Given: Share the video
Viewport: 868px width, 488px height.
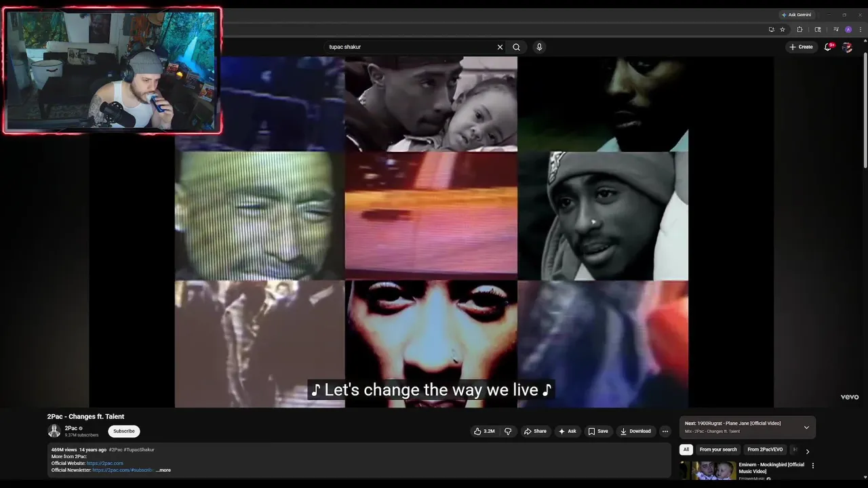Looking at the screenshot, I should click(535, 431).
